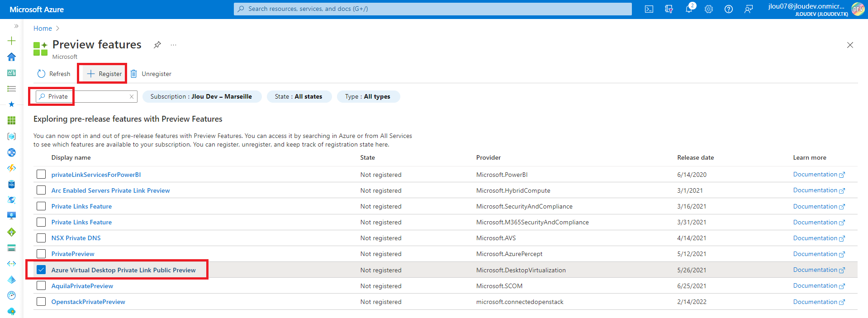The width and height of the screenshot is (868, 318).
Task: Open the Directories and subscriptions filter
Action: 669,9
